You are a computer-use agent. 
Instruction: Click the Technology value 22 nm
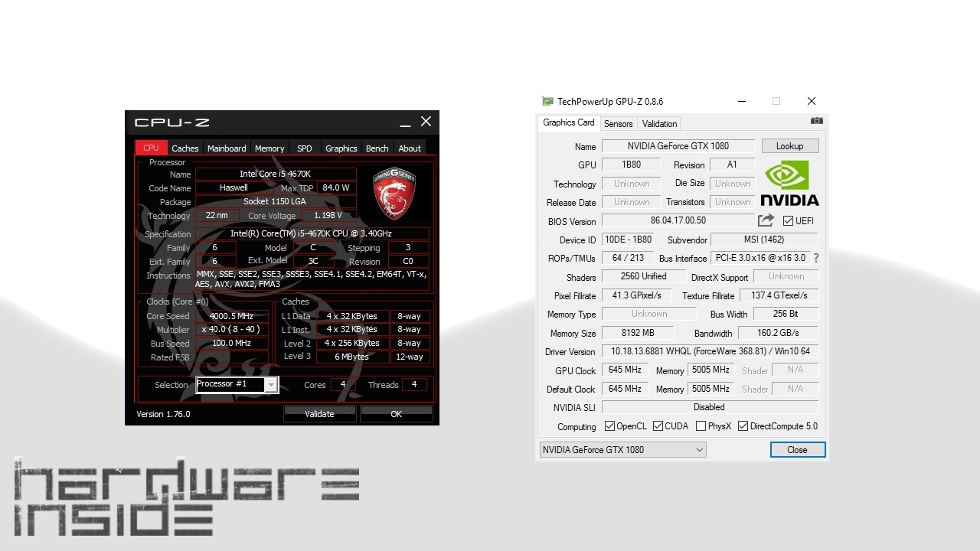click(x=217, y=216)
